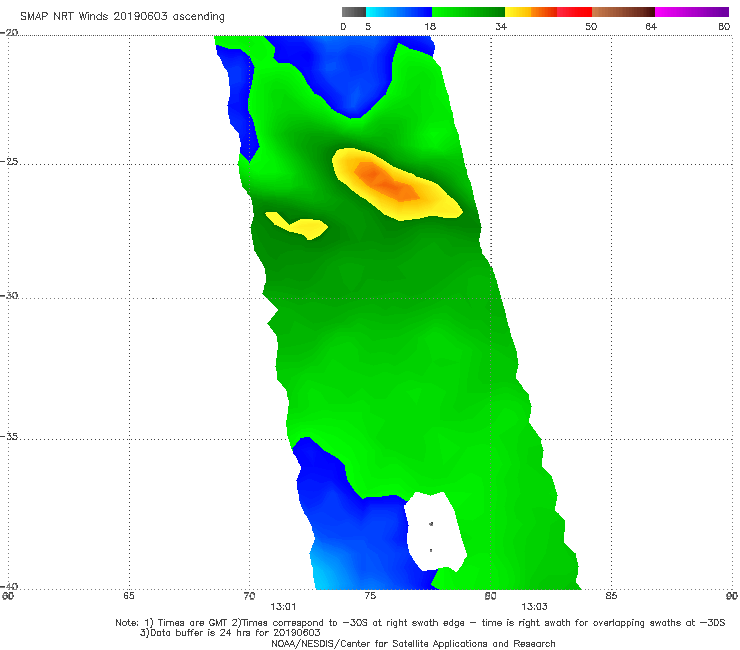Click the small yellow wind patch near 27S
The width and height of the screenshot is (740, 650).
pos(297,226)
